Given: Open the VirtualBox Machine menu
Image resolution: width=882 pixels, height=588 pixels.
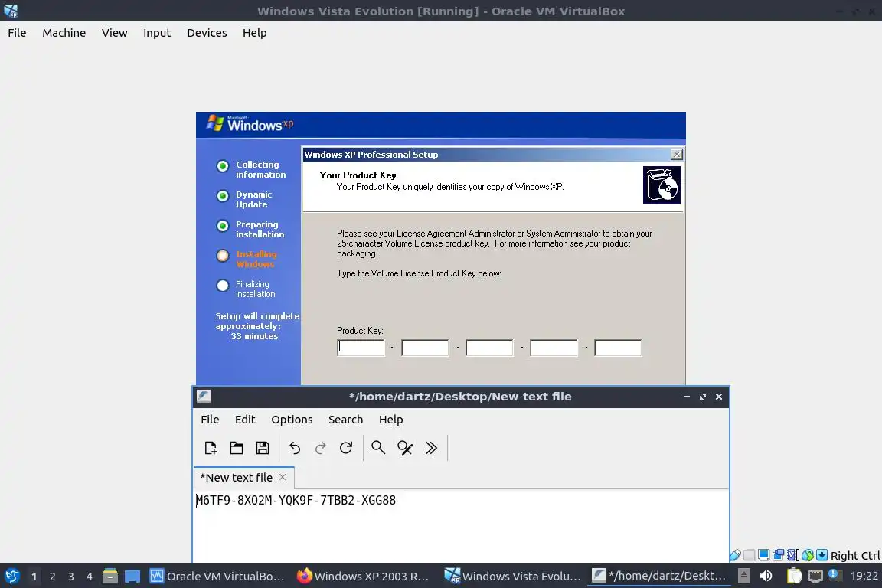Looking at the screenshot, I should pyautogui.click(x=64, y=33).
